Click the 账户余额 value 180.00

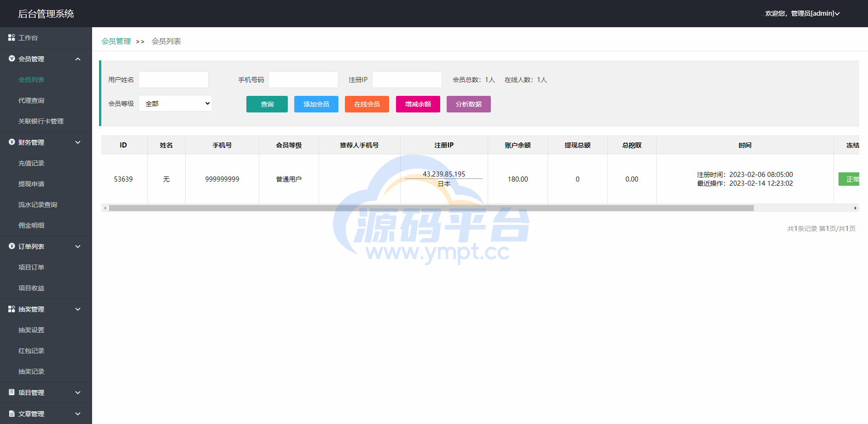518,179
